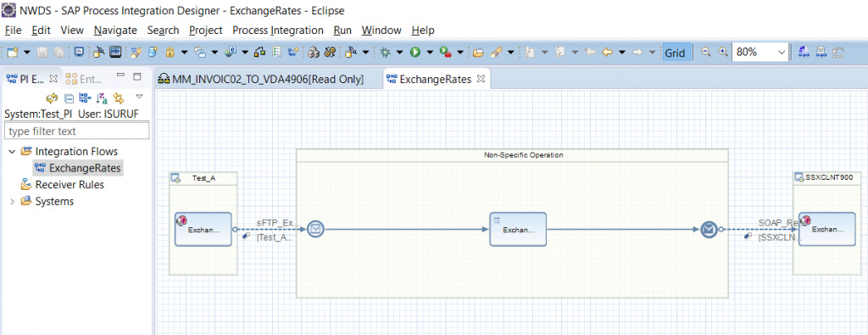This screenshot has height=335, width=868.
Task: Close the ExchangeRates editor tab
Action: pyautogui.click(x=481, y=79)
